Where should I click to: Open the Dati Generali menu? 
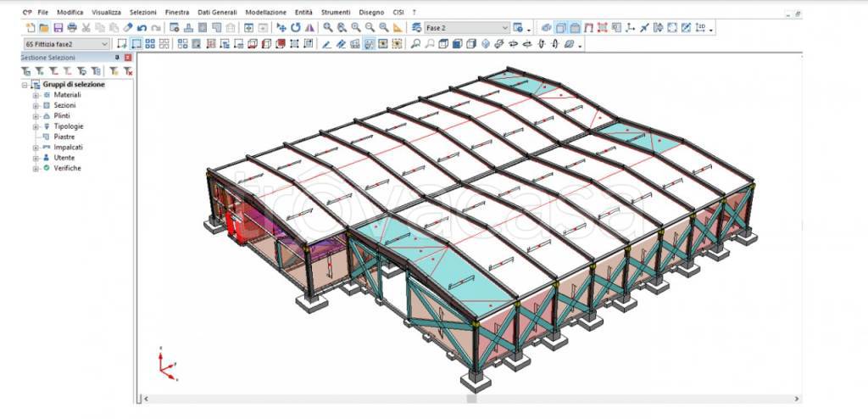[x=217, y=12]
